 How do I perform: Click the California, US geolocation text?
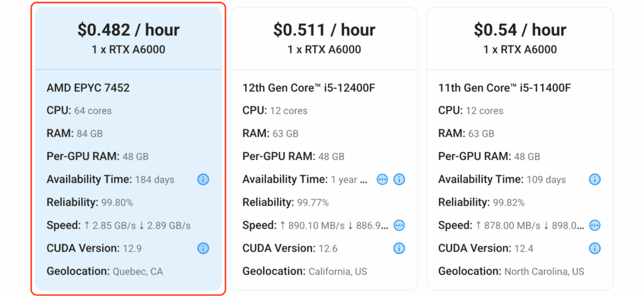338,271
